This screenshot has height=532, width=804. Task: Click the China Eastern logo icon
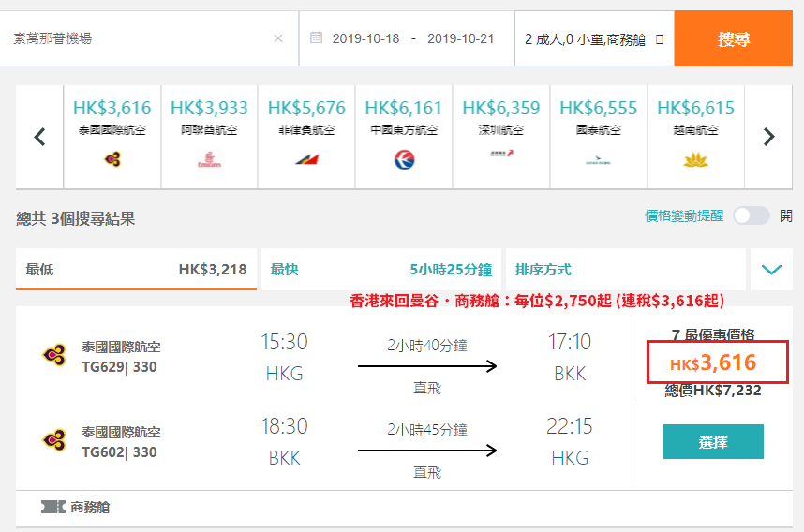404,159
